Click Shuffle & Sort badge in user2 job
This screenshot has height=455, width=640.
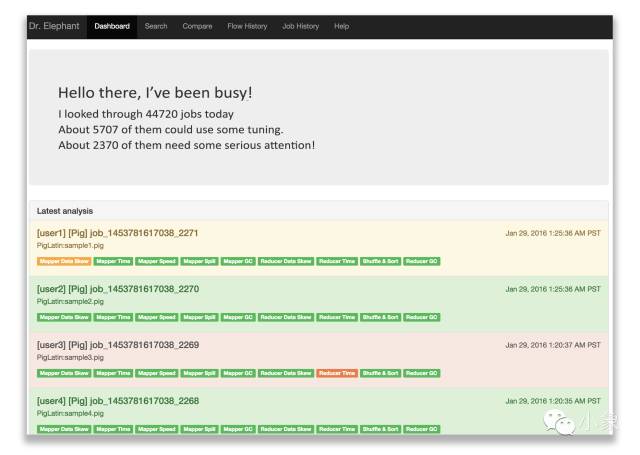(x=380, y=317)
